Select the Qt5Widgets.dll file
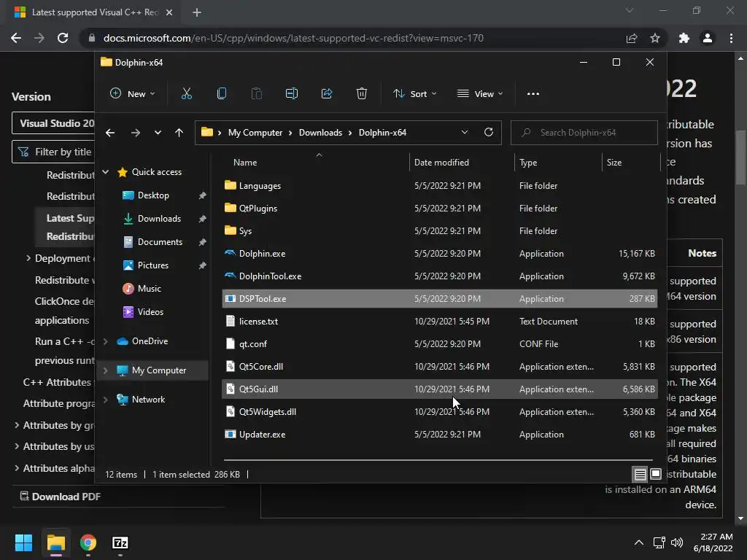 pos(440,412)
